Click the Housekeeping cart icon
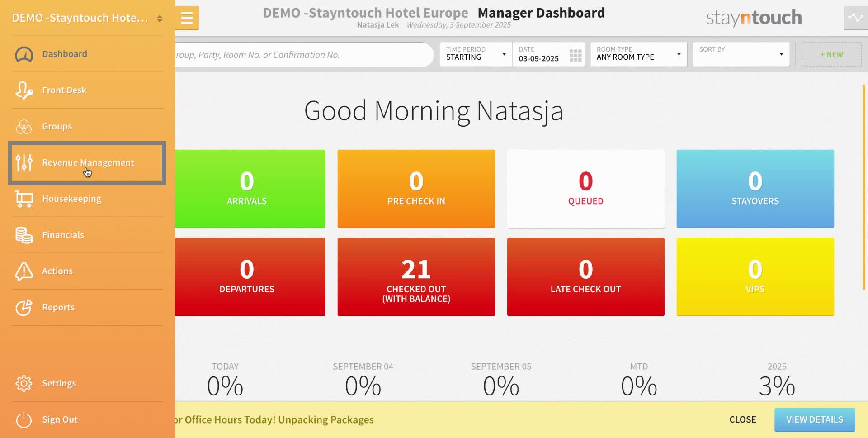 click(24, 199)
